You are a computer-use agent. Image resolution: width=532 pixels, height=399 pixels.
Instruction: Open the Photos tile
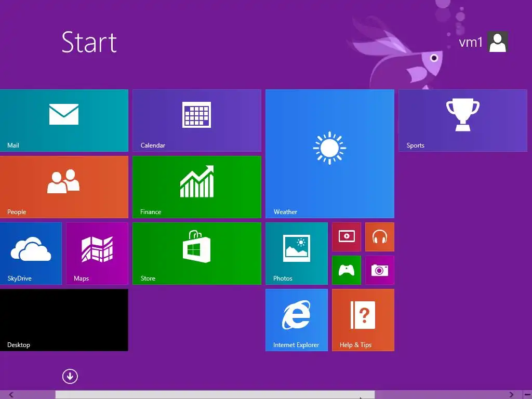(297, 254)
